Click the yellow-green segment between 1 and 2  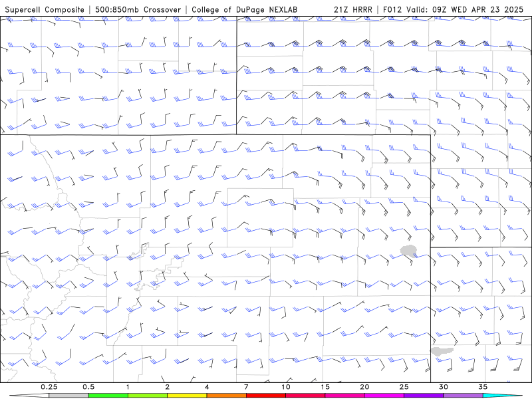(x=148, y=396)
